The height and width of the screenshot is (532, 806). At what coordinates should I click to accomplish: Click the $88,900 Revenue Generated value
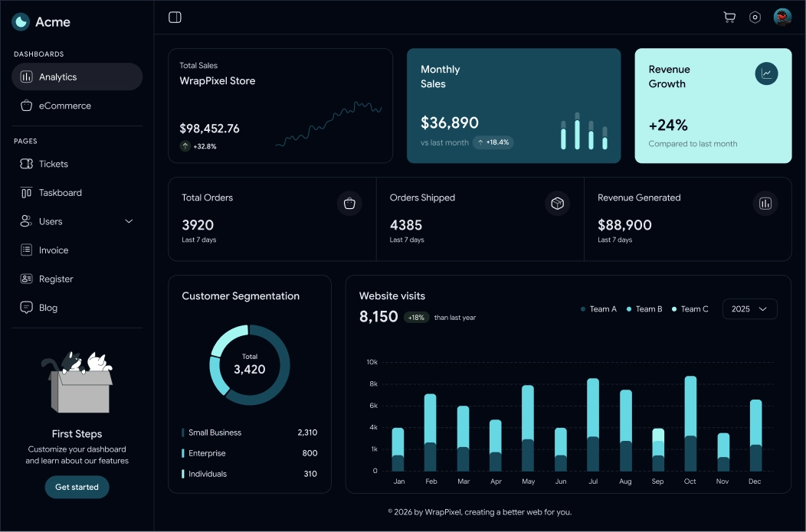click(624, 225)
